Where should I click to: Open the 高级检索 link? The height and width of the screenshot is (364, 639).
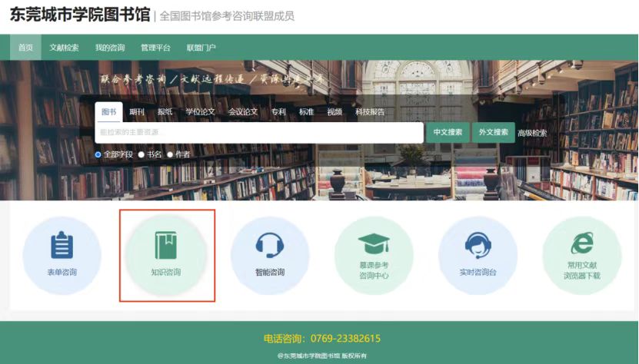[x=532, y=133]
